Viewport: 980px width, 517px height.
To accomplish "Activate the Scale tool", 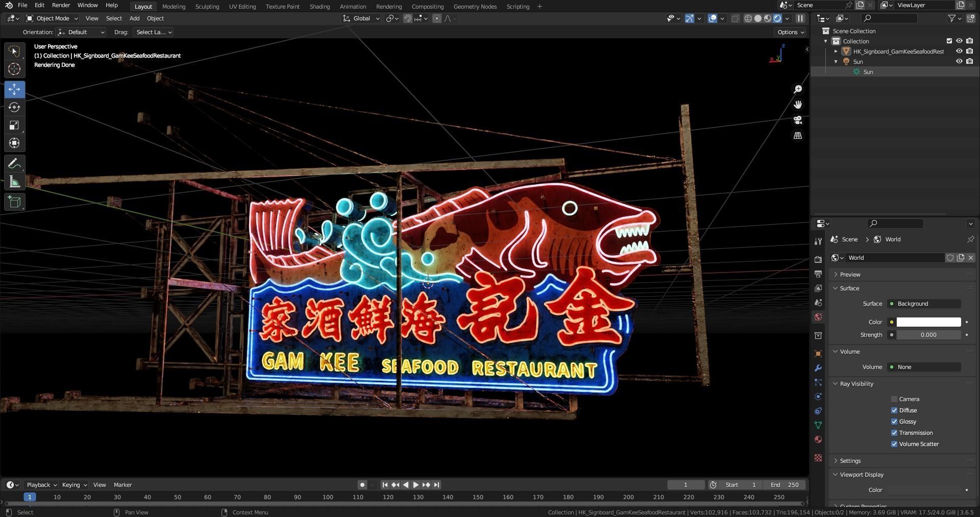I will pos(14,125).
